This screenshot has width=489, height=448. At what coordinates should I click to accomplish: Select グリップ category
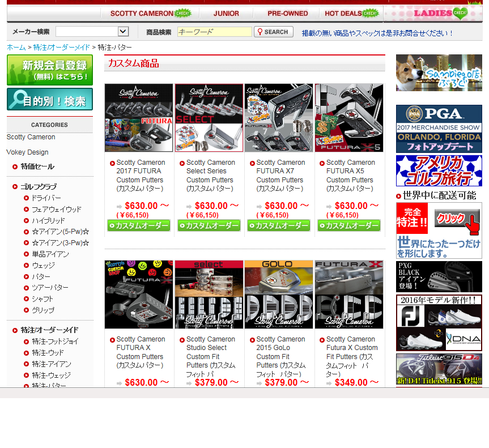tap(43, 310)
